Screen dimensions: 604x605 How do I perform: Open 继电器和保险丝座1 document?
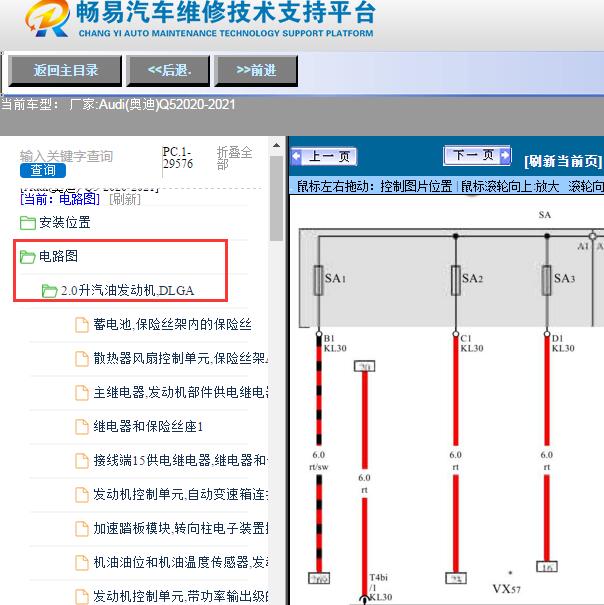148,426
